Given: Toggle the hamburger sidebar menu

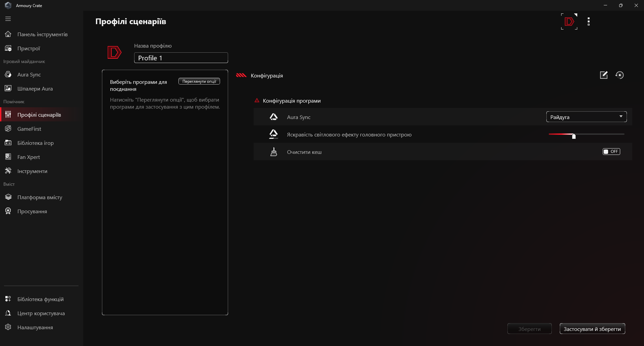Looking at the screenshot, I should [8, 19].
